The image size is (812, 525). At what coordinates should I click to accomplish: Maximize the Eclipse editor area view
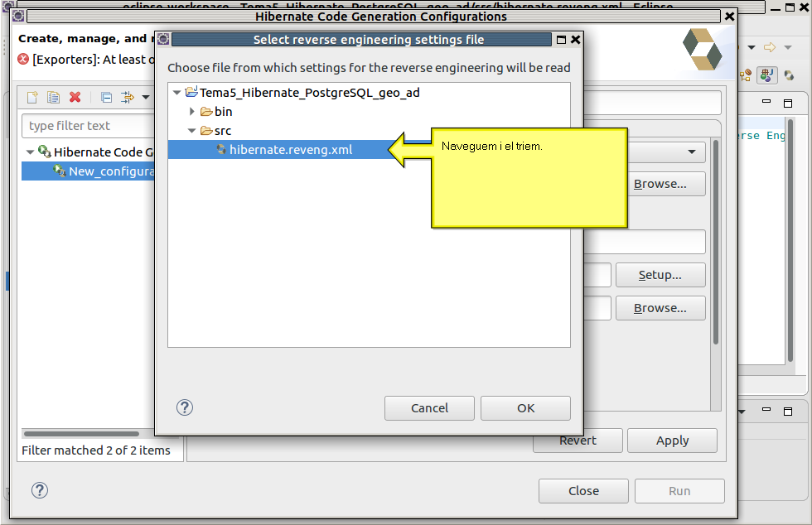[x=788, y=103]
